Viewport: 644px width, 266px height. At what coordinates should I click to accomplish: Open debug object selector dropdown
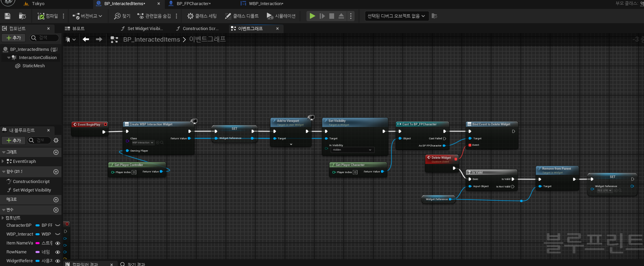pos(397,16)
